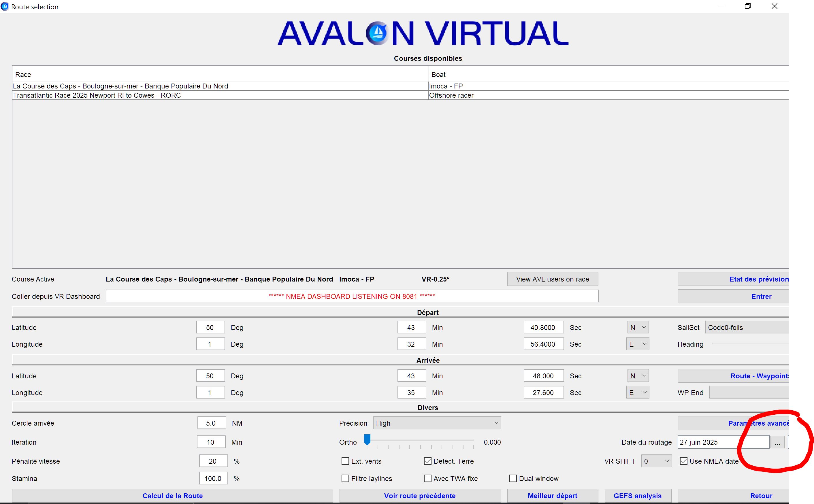The height and width of the screenshot is (504, 814).
Task: Open Départ latitude N/S dropdown
Action: (638, 327)
